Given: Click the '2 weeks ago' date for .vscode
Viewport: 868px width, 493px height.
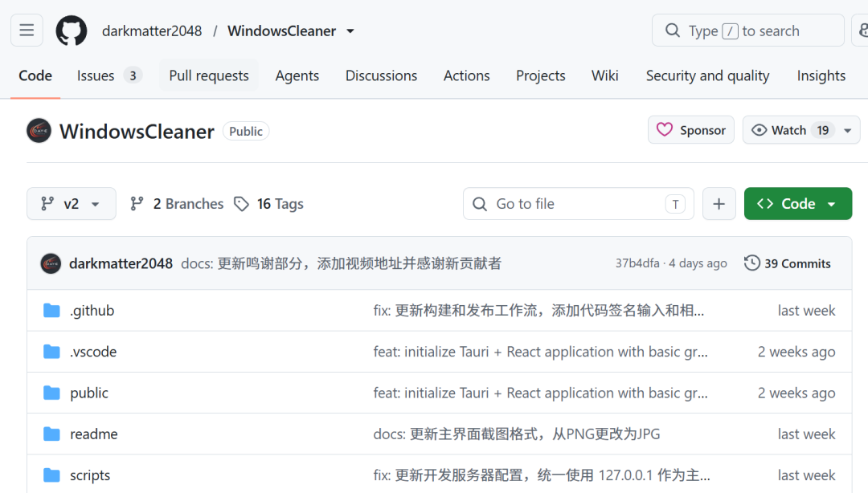Looking at the screenshot, I should (x=796, y=352).
